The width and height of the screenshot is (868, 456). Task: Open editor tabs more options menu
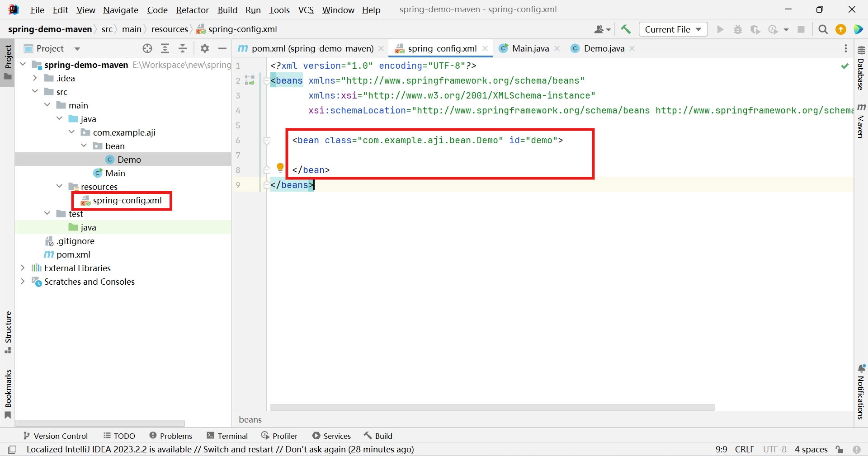pyautogui.click(x=846, y=48)
